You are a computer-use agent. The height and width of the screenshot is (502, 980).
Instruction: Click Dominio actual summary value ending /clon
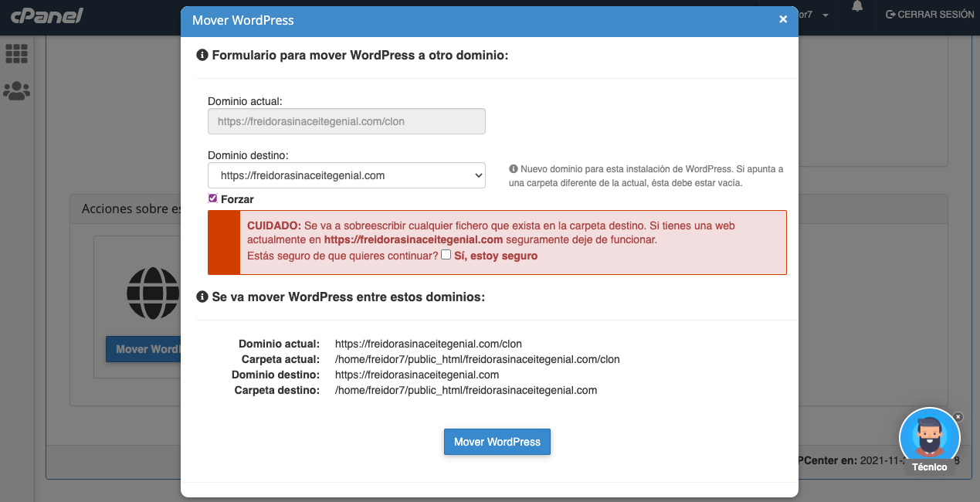(x=429, y=344)
